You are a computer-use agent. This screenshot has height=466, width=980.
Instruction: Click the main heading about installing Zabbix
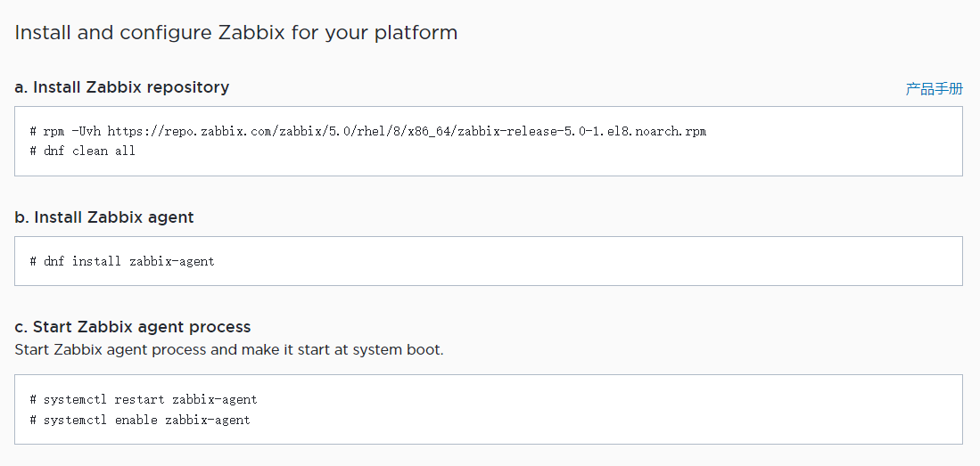236,33
